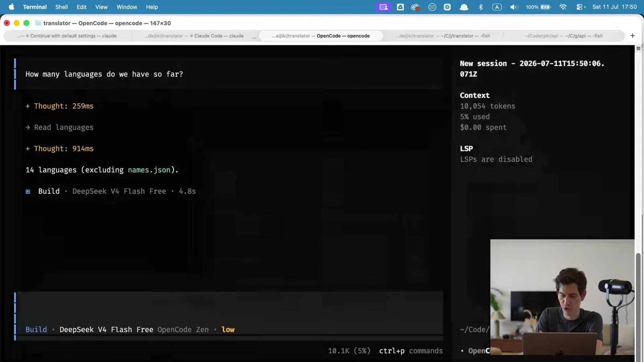Viewport: 644px width, 362px height.
Task: Open the Edit menu
Action: coord(82,7)
